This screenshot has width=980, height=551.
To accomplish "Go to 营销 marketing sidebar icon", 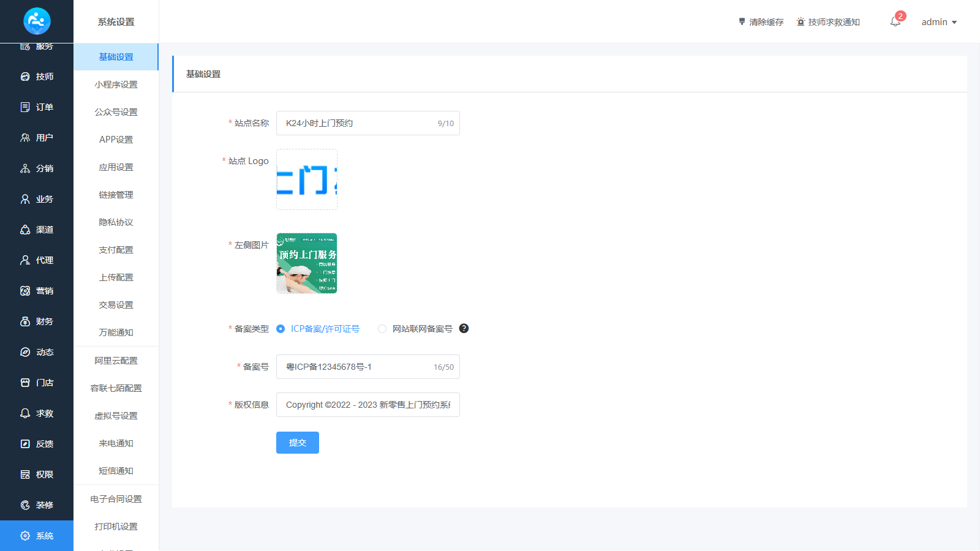I will tap(25, 291).
